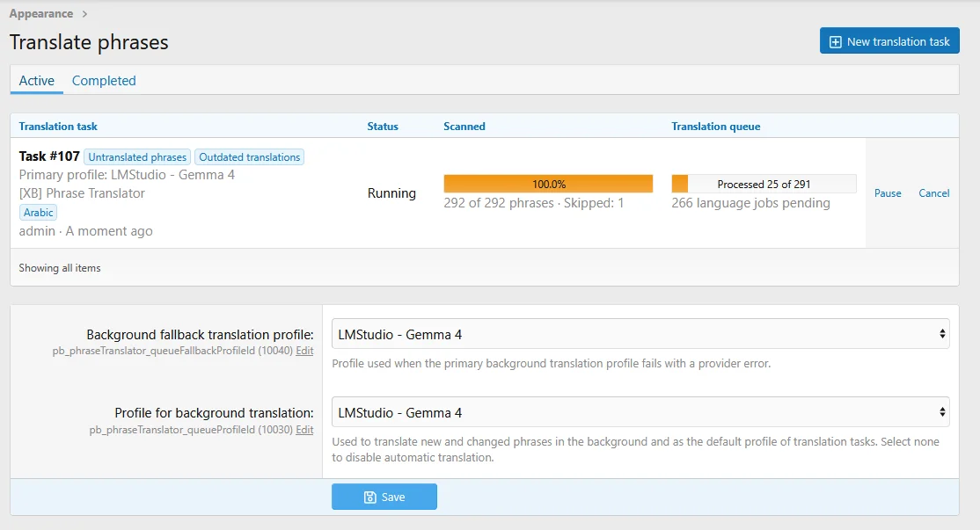Click the Untranslated phrases tag

[137, 157]
